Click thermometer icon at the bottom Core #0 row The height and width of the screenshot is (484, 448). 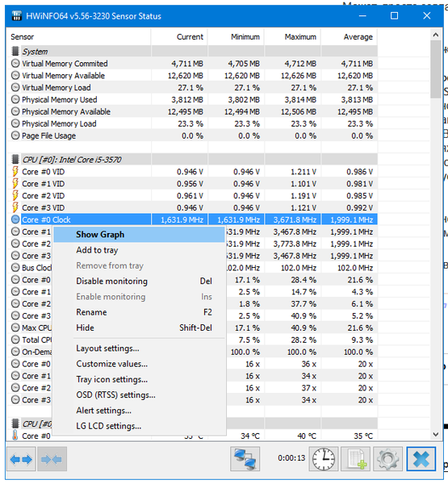click(x=15, y=436)
